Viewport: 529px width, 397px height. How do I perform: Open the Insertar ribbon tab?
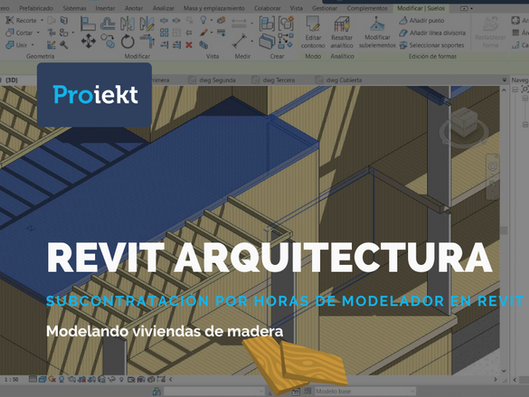(x=105, y=8)
